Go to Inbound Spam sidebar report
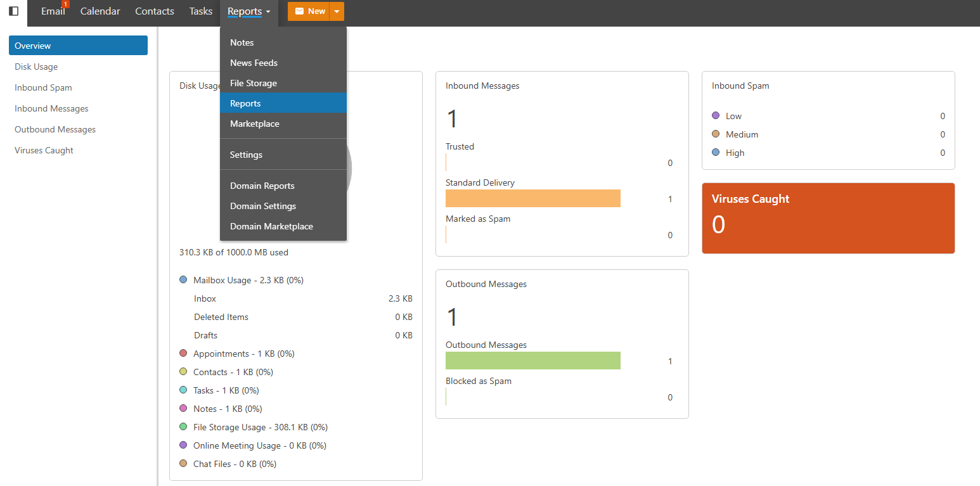980x486 pixels. (43, 87)
